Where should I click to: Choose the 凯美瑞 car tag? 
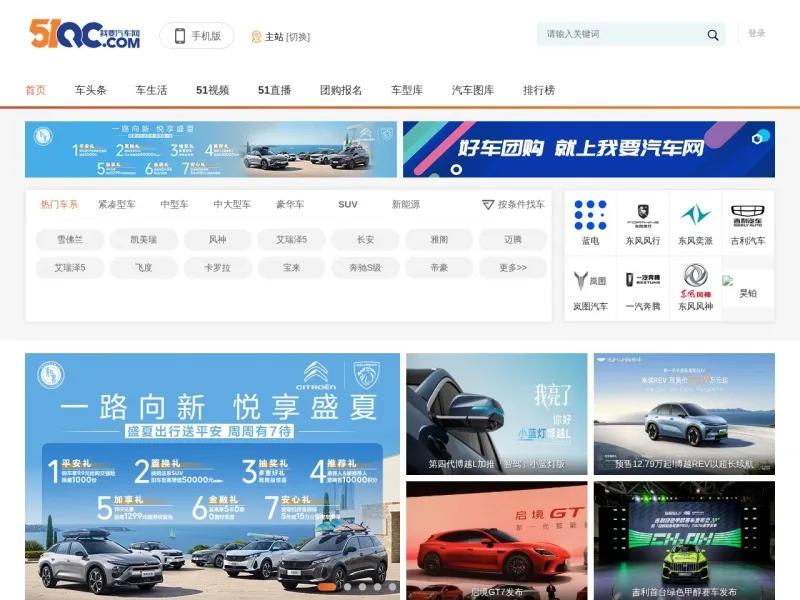point(144,239)
